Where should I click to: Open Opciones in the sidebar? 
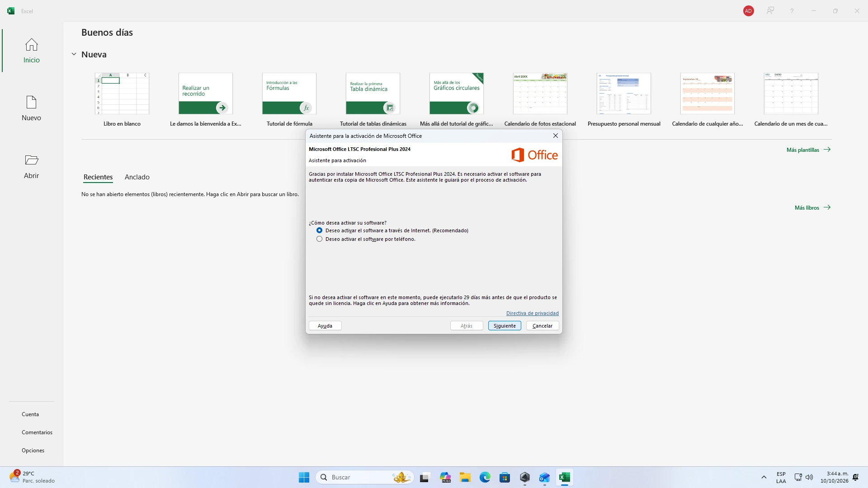tap(33, 450)
